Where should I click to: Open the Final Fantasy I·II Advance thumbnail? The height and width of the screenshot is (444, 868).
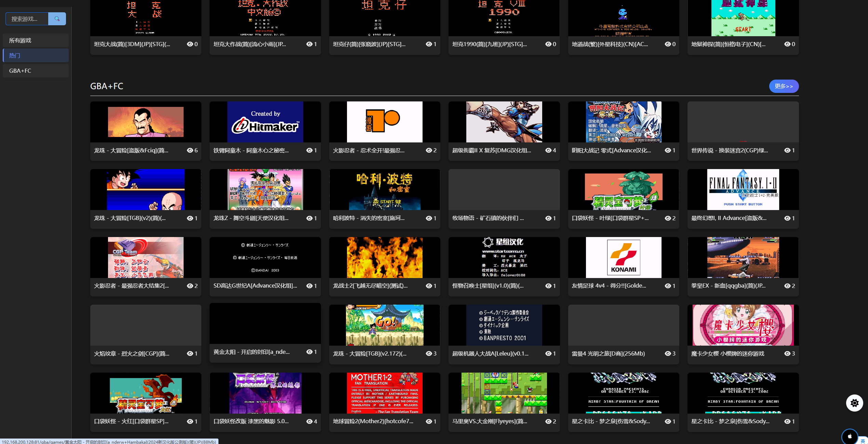coord(743,190)
